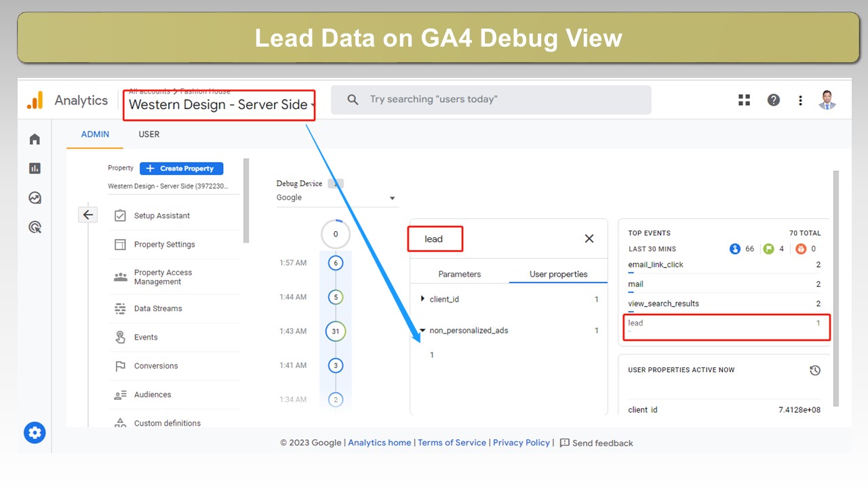
Task: Click the search field 'Try searching users today'
Action: click(x=491, y=100)
